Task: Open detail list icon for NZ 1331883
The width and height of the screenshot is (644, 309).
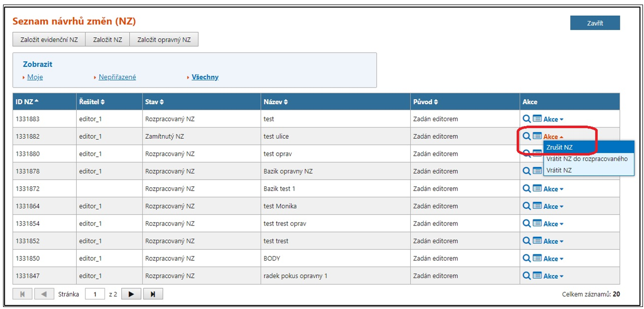Action: click(x=537, y=119)
